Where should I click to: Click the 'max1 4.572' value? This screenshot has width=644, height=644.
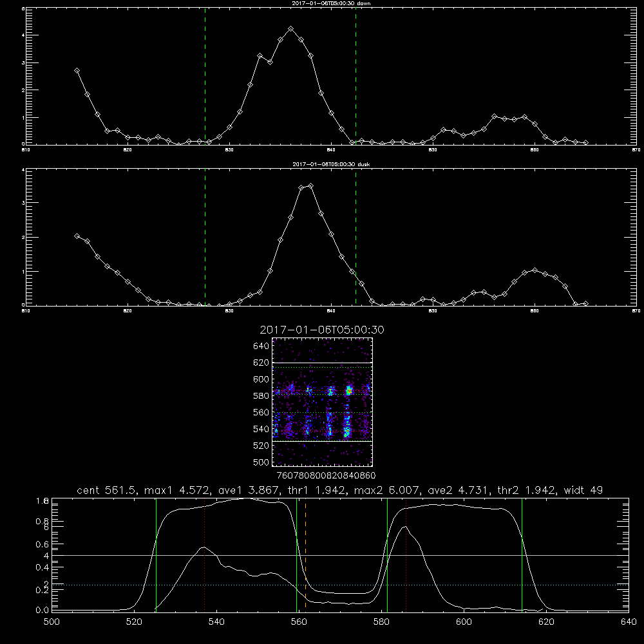pos(178,490)
